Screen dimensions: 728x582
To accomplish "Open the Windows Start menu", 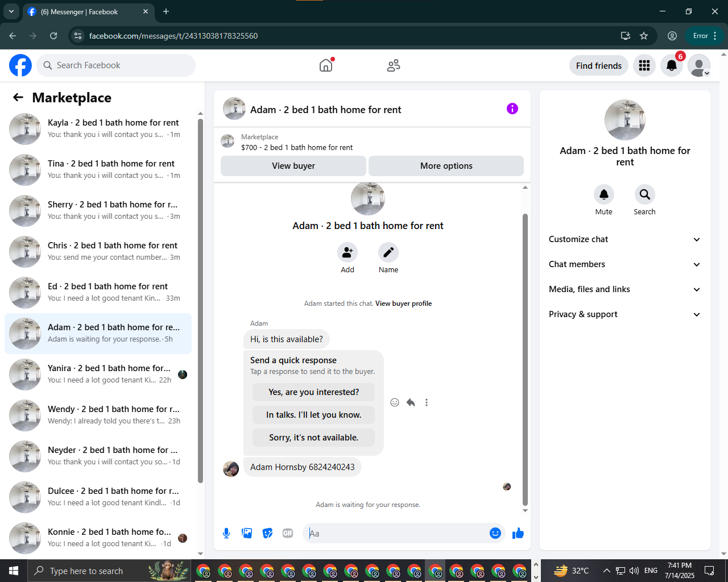I will 14,571.
